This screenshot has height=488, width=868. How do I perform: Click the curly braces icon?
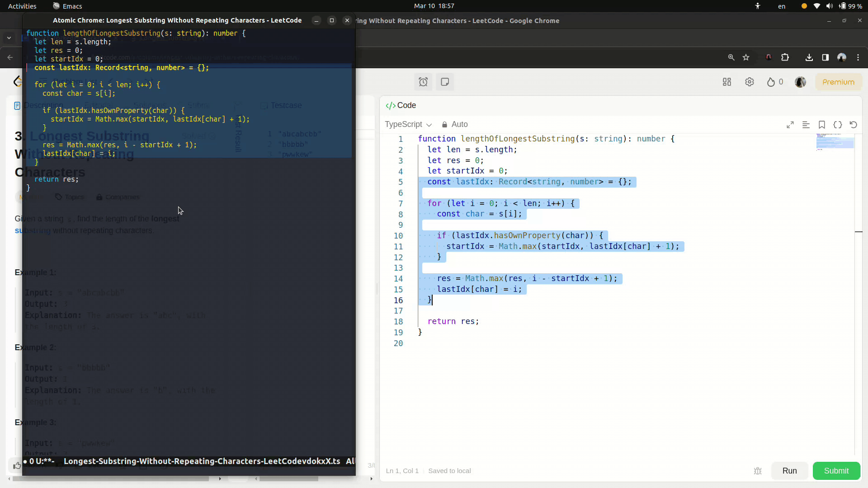click(838, 125)
